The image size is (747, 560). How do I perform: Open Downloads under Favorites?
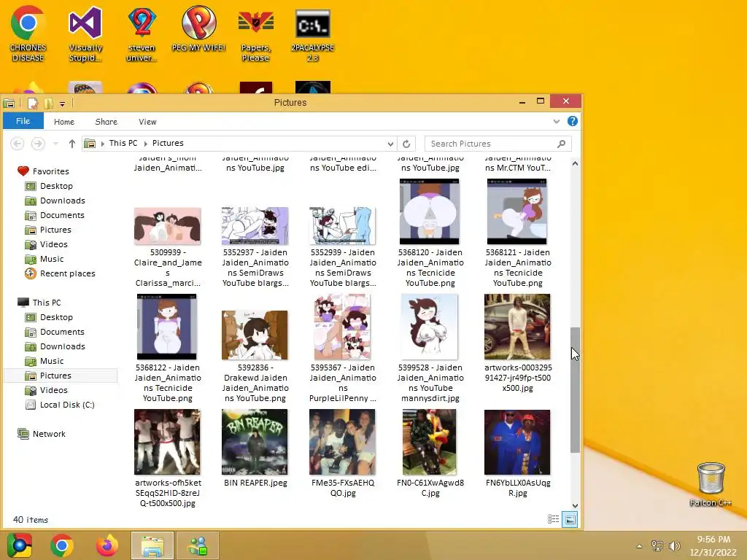tap(63, 201)
